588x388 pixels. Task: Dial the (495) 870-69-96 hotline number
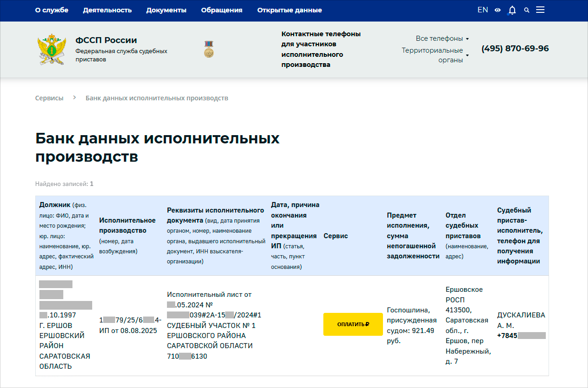coord(515,48)
